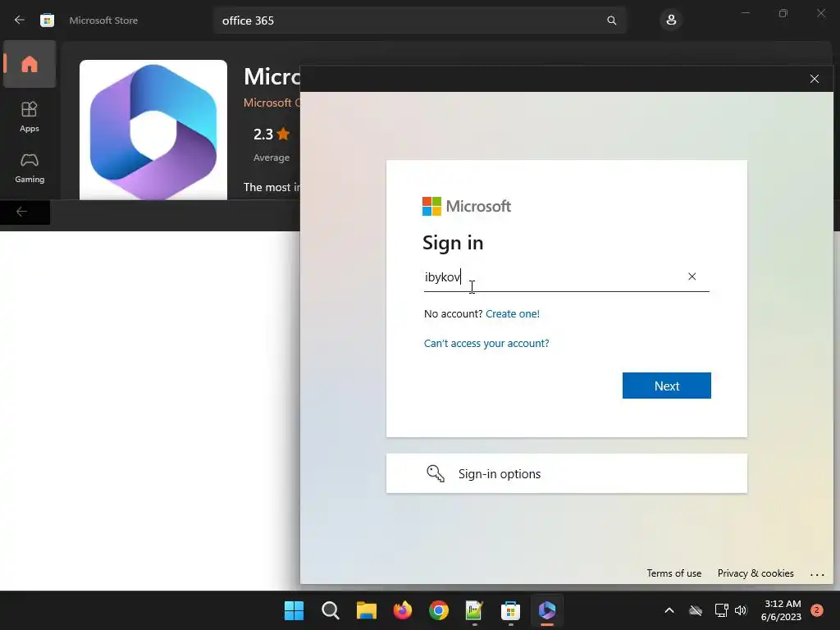Open Can't access your account link

tap(486, 344)
